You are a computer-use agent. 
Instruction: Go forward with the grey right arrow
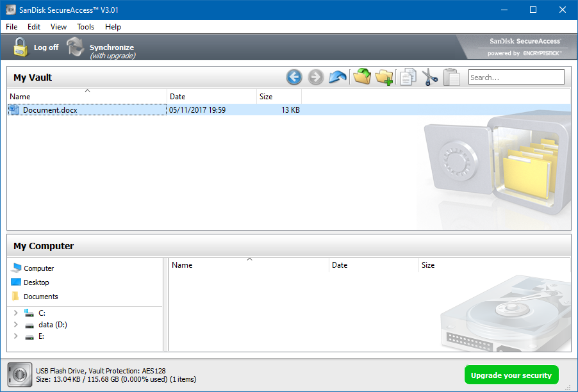315,78
